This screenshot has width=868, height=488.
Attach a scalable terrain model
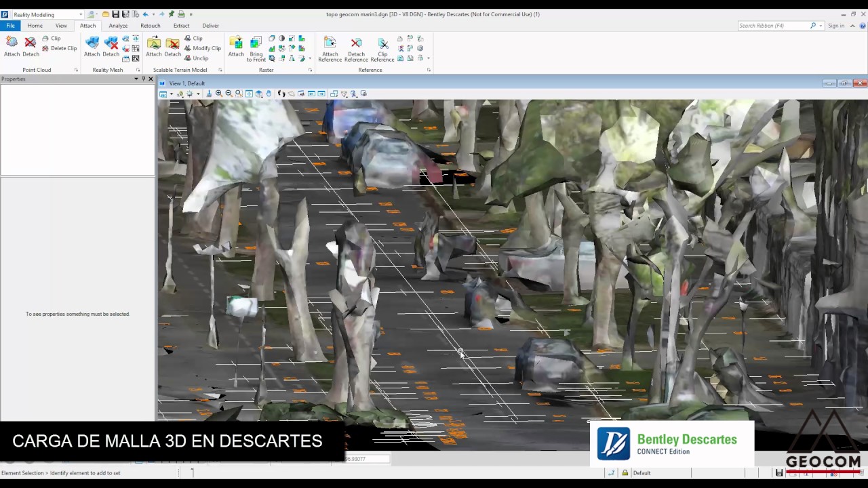(154, 46)
